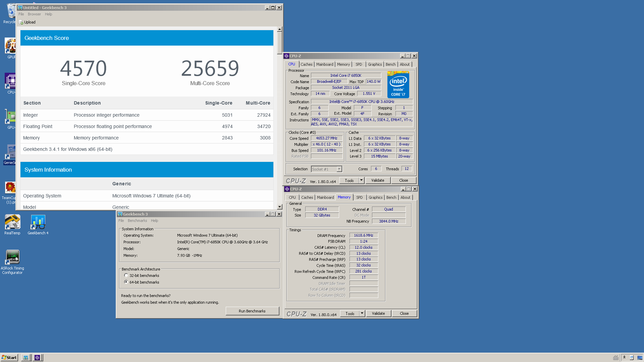This screenshot has width=644, height=362.
Task: Click the Geekbench 3 launcher title bar icon
Action: click(x=120, y=214)
